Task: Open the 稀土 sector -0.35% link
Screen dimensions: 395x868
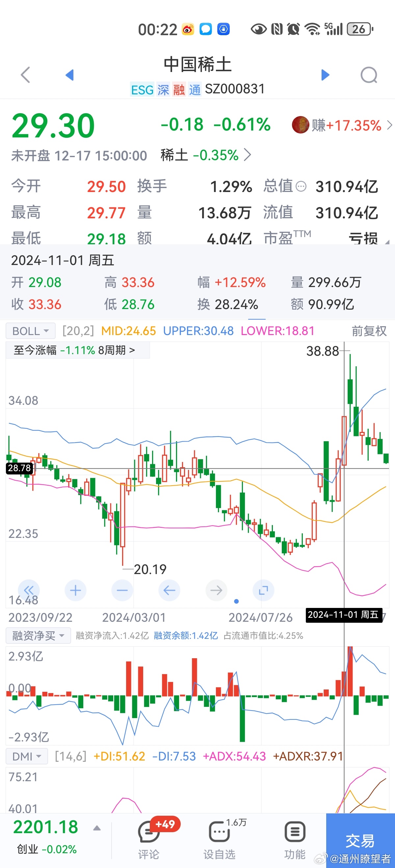Action: (x=206, y=155)
